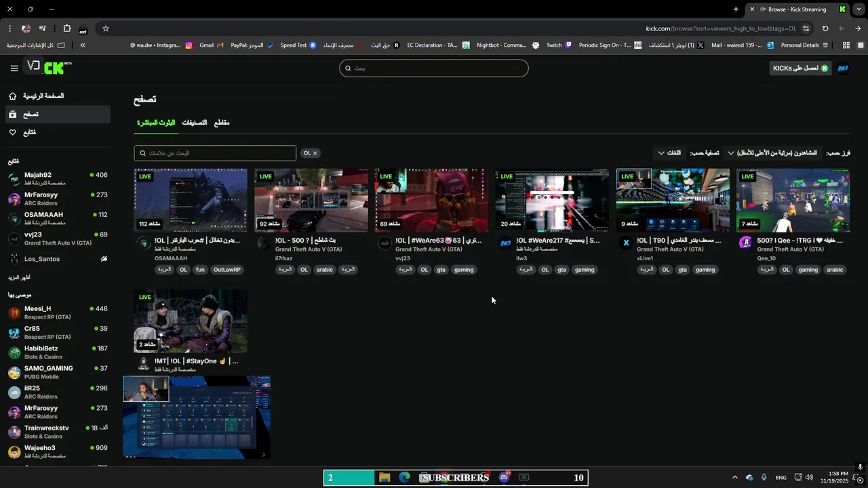This screenshot has width=868, height=488.
Task: Open channel name link il7rkaz
Action: click(x=283, y=258)
